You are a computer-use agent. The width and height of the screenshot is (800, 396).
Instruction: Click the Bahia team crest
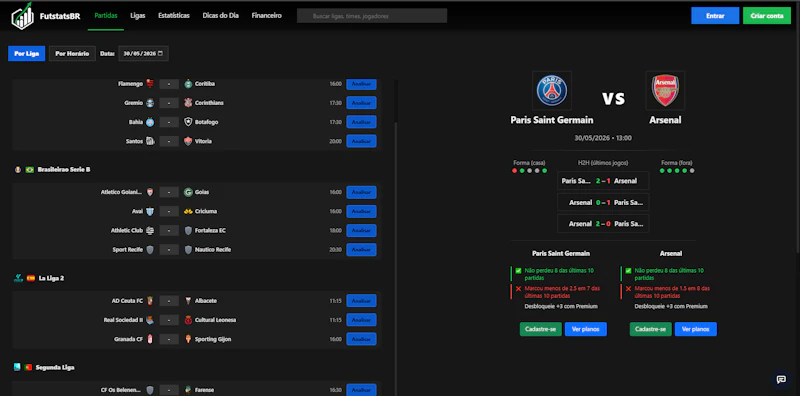tap(150, 122)
